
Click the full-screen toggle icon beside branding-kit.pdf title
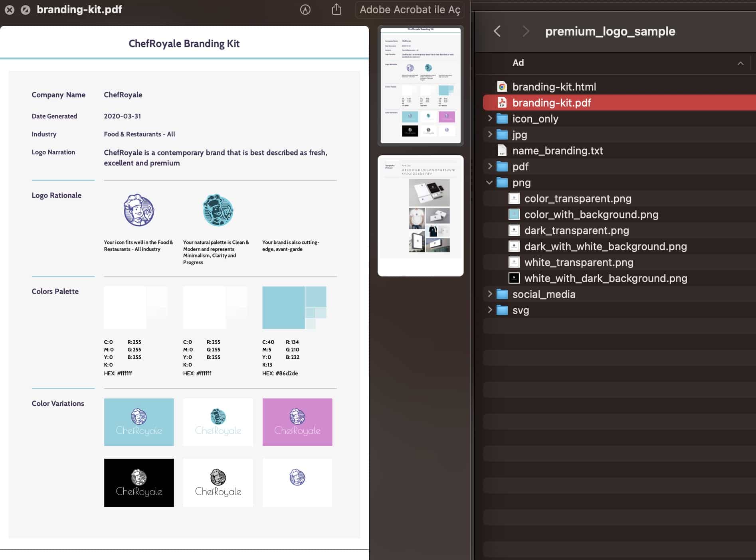[x=26, y=10]
